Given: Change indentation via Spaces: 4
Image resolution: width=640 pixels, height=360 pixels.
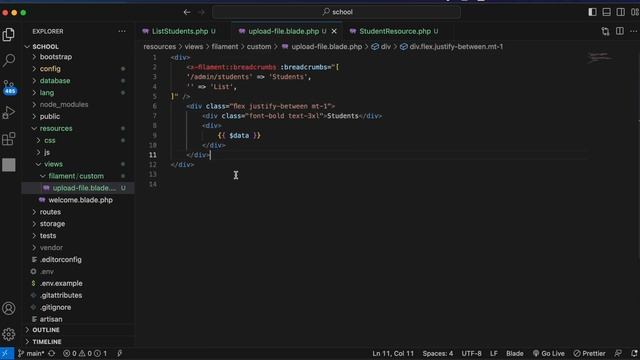Looking at the screenshot, I should [x=438, y=353].
